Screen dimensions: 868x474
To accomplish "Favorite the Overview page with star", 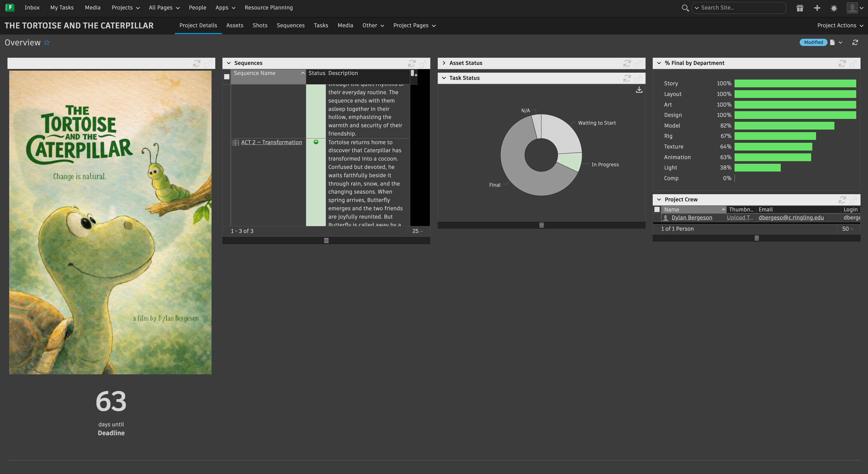I will tap(47, 43).
